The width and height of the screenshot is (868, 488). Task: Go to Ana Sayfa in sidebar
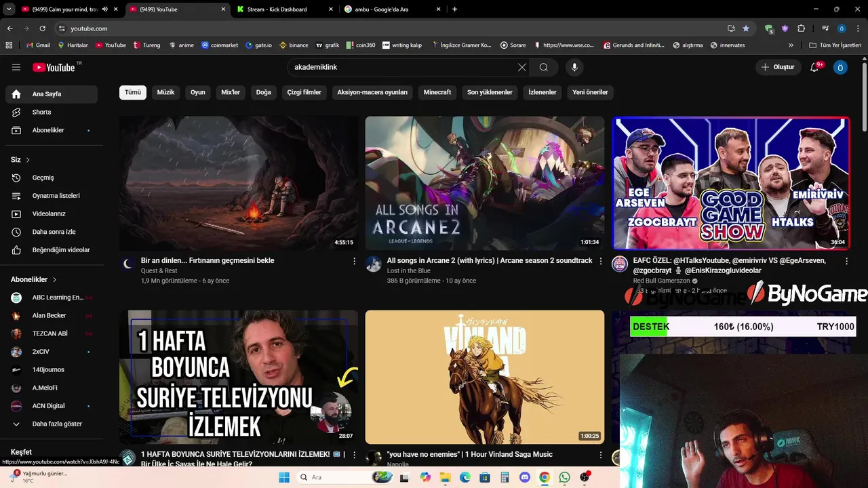point(52,94)
